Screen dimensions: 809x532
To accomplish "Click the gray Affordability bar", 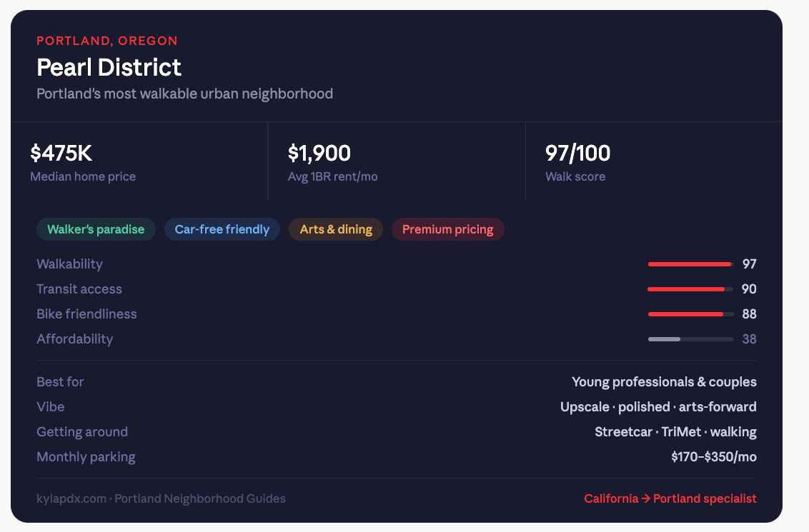I will tap(691, 339).
